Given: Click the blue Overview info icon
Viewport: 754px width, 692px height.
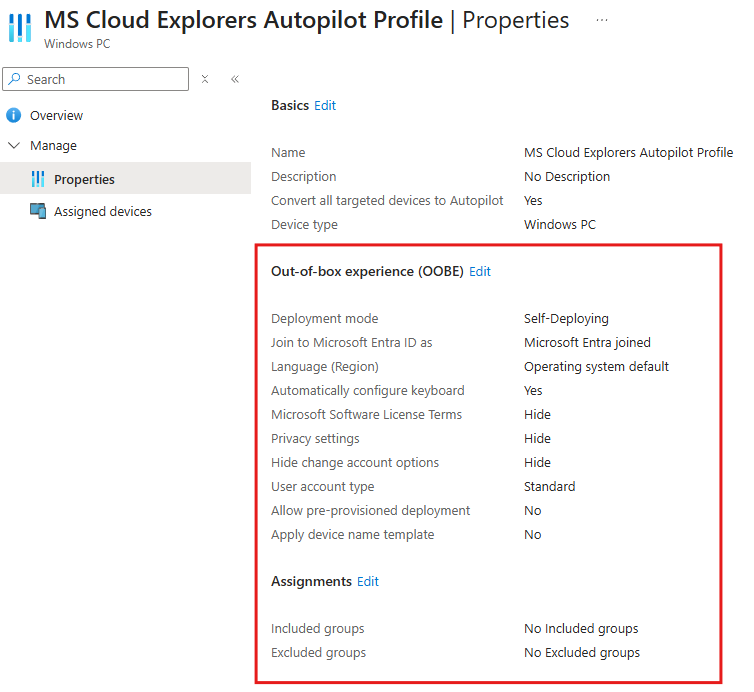Looking at the screenshot, I should pos(14,116).
